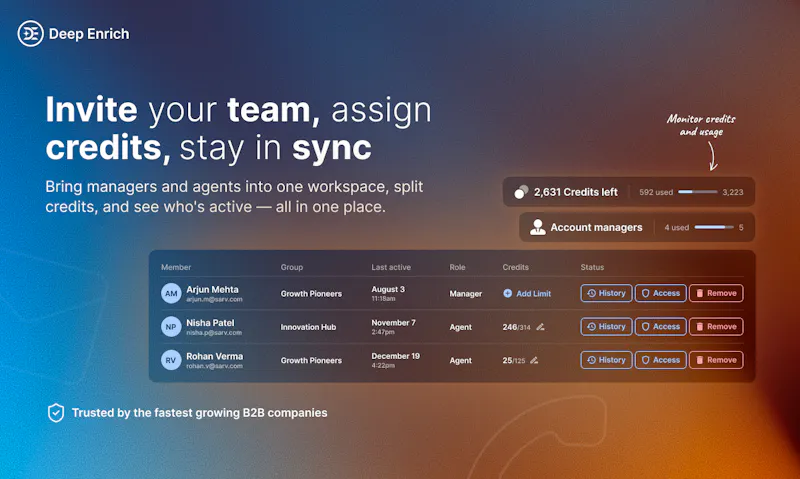Viewport: 800px width, 479px height.
Task: Click the Account managers usage bar
Action: [x=714, y=227]
